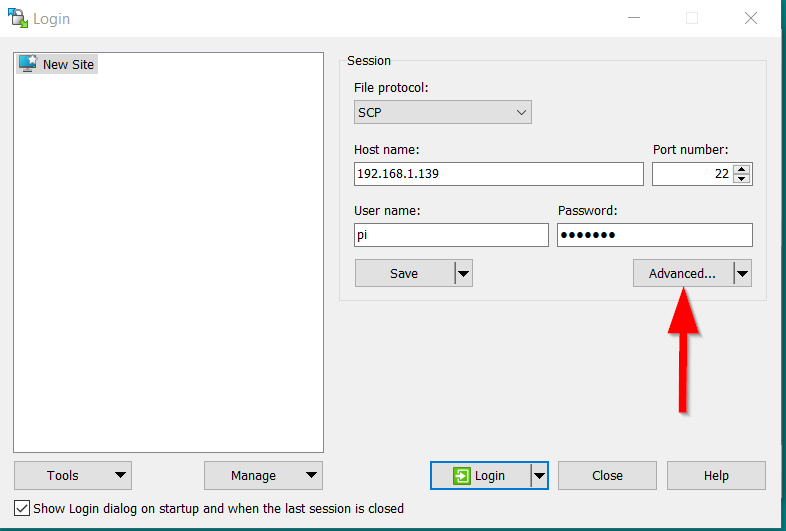The height and width of the screenshot is (531, 786).
Task: Increase the port number with up arrow
Action: (x=741, y=169)
